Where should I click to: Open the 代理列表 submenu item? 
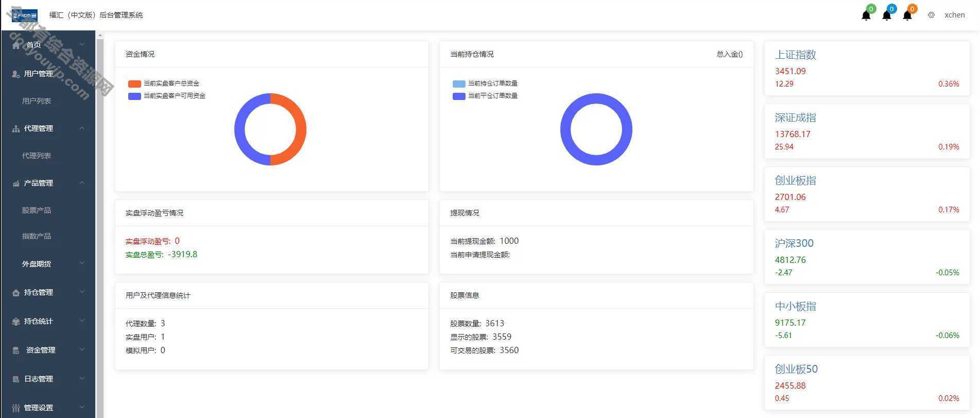(x=37, y=156)
